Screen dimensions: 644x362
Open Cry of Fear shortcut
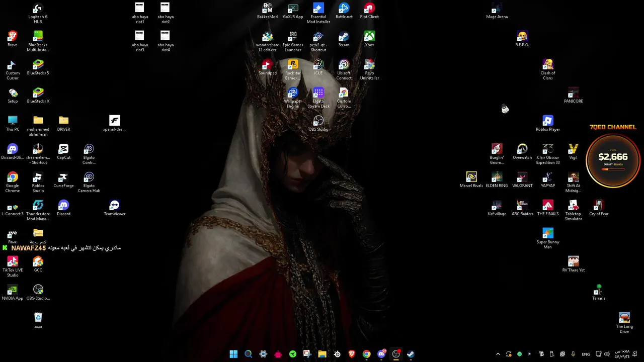tap(599, 208)
